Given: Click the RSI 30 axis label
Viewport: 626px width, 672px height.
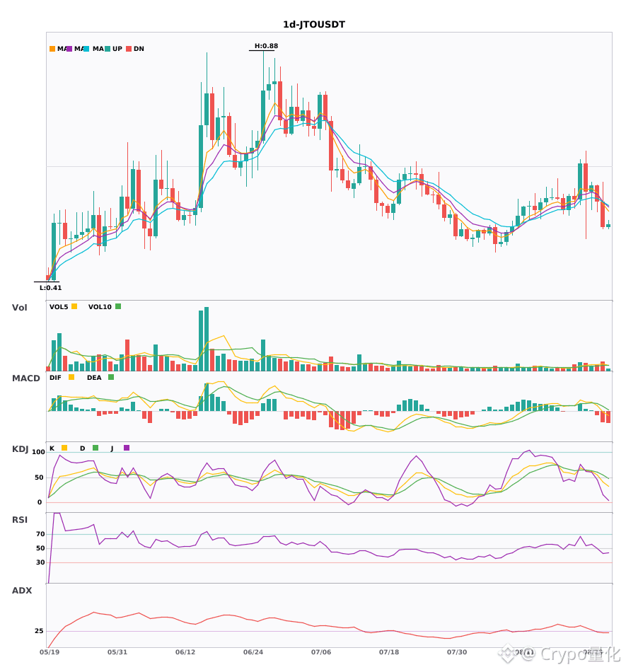Looking at the screenshot, I should (40, 562).
